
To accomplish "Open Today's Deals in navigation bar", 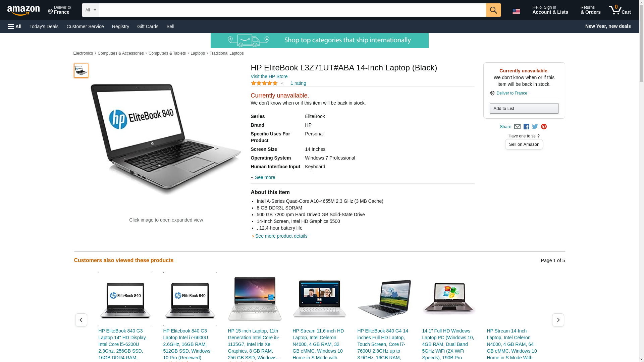I will click(x=44, y=26).
